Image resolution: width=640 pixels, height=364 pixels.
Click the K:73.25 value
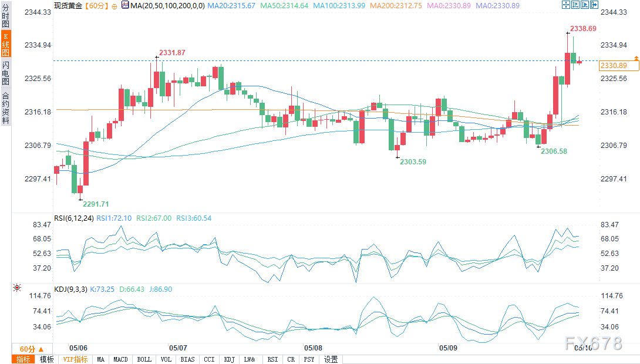tap(102, 289)
